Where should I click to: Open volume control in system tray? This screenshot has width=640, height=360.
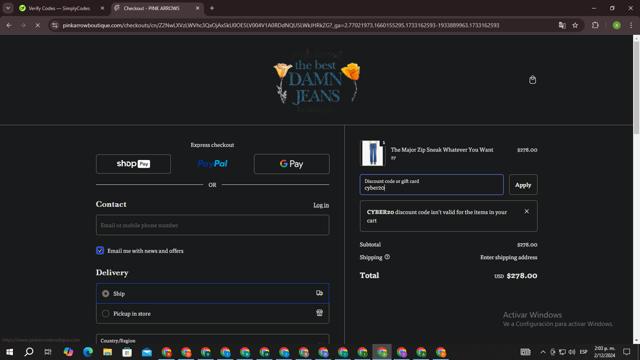click(572, 352)
